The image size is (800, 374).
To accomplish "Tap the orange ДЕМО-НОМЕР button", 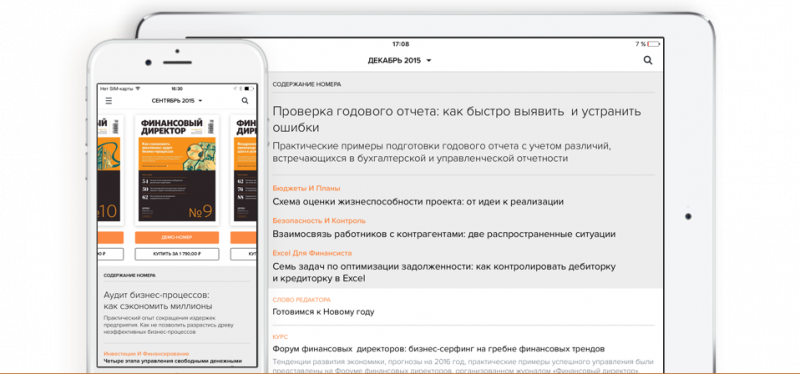I will (x=177, y=238).
